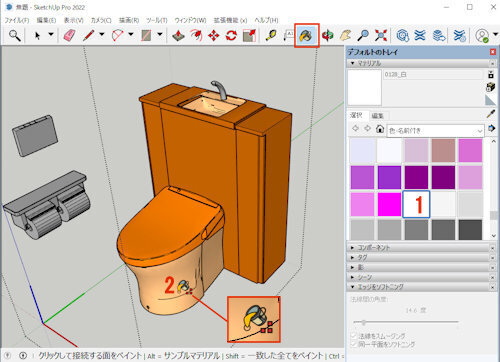Viewport: 500px width, 362px height.
Task: Click the material name field 0128_白
Action: 433,75
